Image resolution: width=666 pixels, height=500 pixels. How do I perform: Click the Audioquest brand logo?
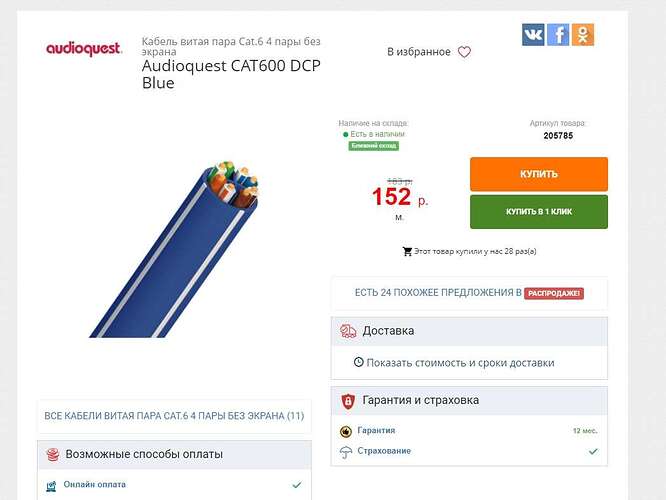[84, 49]
